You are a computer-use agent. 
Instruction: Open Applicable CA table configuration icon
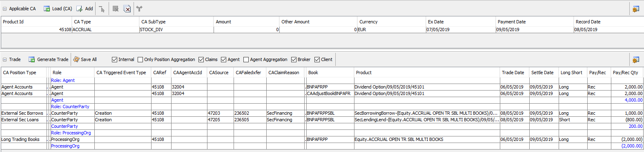(635, 9)
